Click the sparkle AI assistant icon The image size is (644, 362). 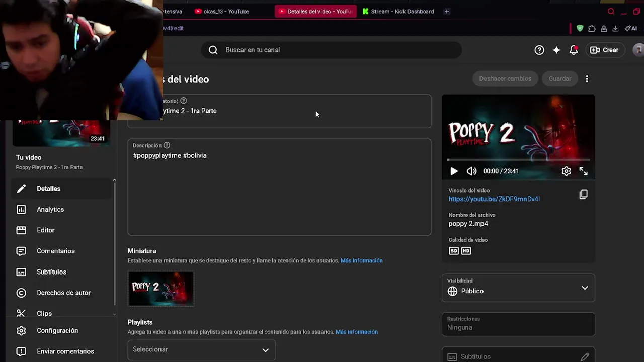(556, 50)
